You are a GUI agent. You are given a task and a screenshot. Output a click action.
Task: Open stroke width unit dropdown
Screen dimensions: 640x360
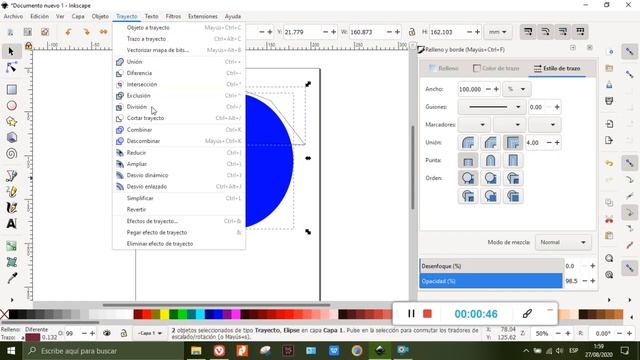pyautogui.click(x=516, y=89)
